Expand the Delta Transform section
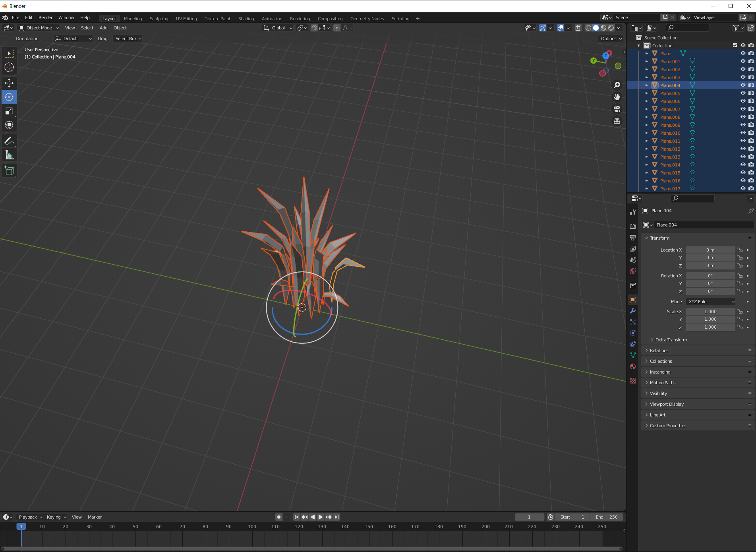The width and height of the screenshot is (756, 552). 671,340
